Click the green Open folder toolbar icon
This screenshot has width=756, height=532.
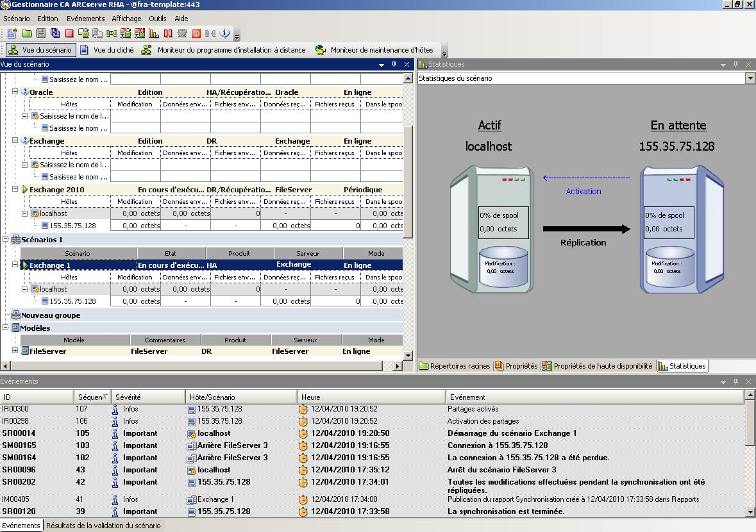click(26, 33)
